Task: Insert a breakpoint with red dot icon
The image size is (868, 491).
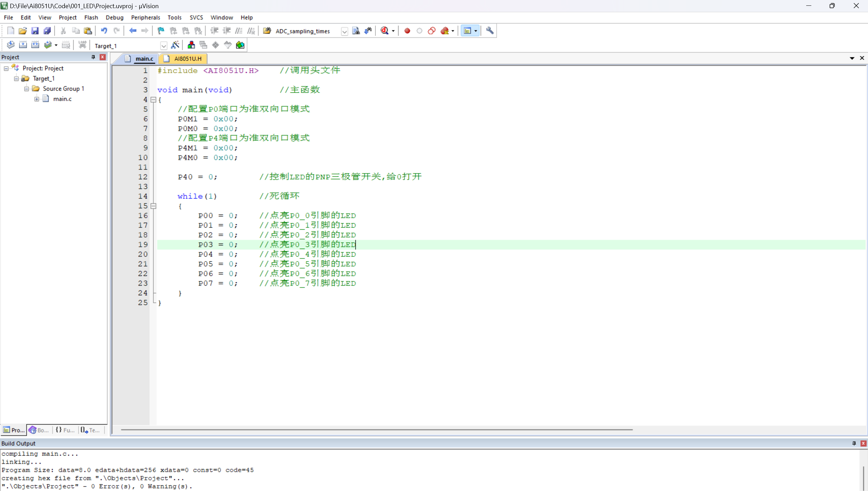Action: pyautogui.click(x=407, y=31)
